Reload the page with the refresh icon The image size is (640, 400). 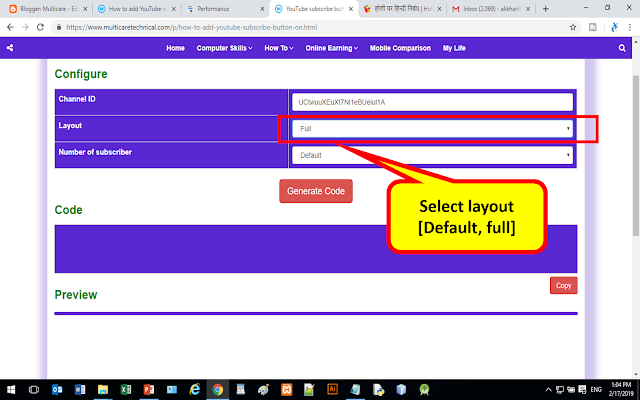point(40,27)
